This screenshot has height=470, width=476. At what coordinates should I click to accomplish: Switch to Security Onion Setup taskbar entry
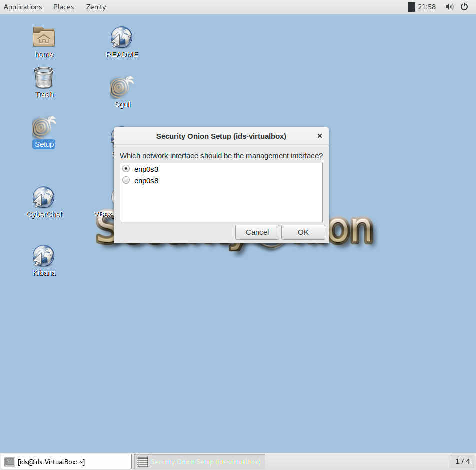199,462
